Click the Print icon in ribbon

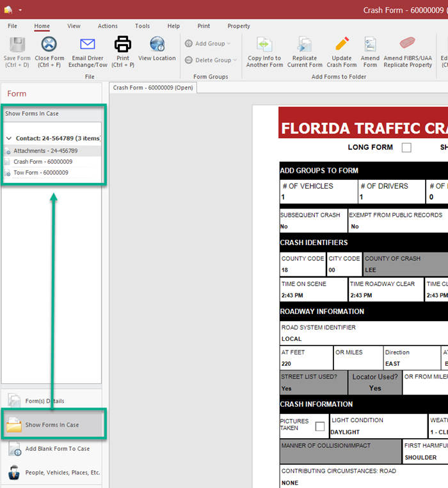pyautogui.click(x=122, y=45)
